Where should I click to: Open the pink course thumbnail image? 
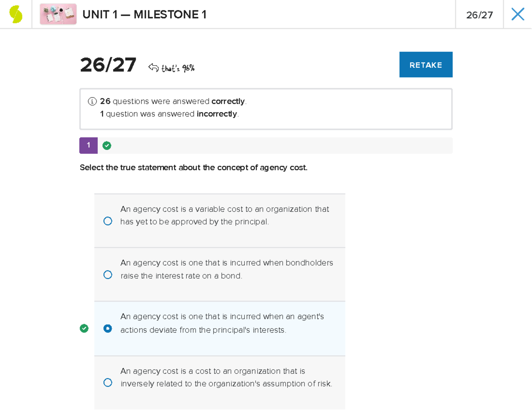(x=58, y=14)
